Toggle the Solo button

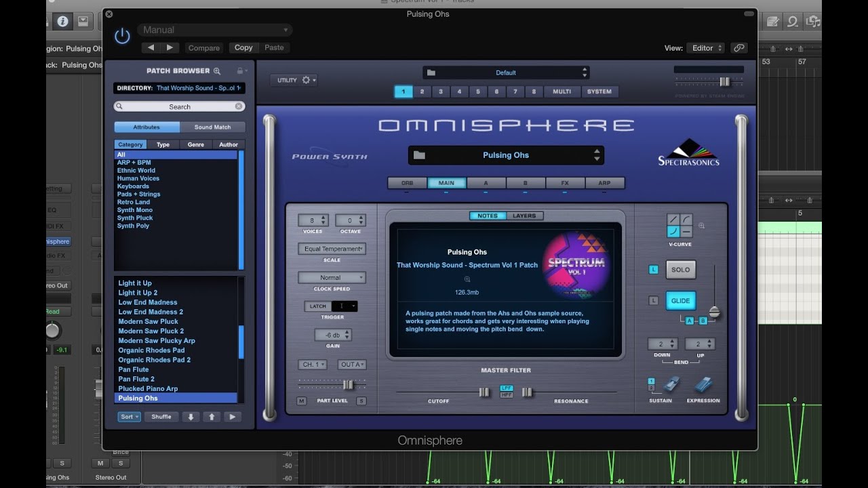pyautogui.click(x=680, y=270)
